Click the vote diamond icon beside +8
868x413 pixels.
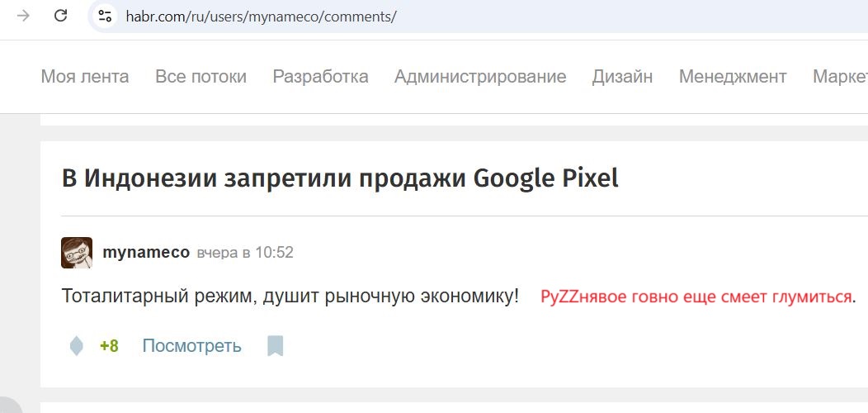77,346
